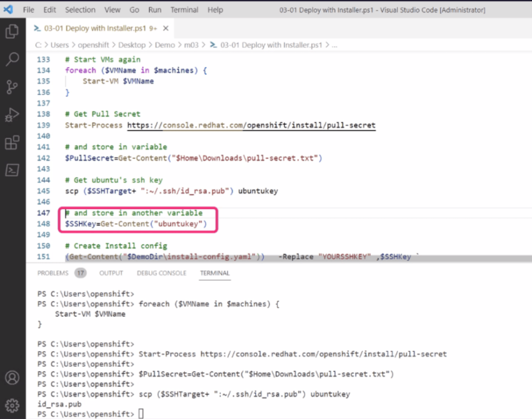
Task: Open the Accounts icon in activity bar
Action: (12, 377)
